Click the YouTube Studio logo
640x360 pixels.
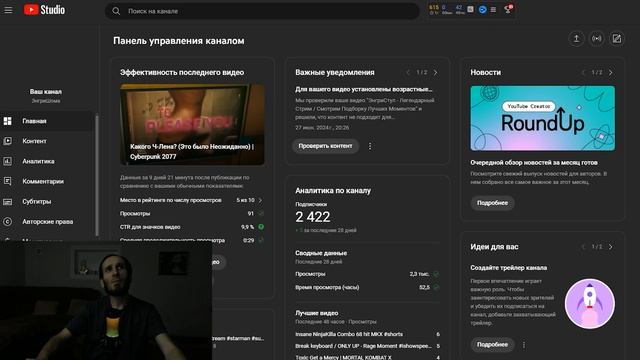coord(44,10)
